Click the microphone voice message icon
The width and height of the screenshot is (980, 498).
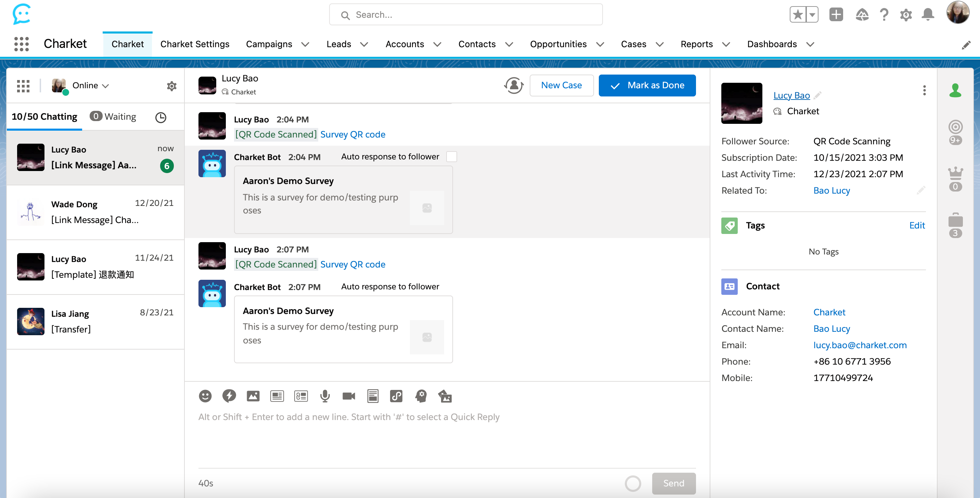pyautogui.click(x=325, y=396)
